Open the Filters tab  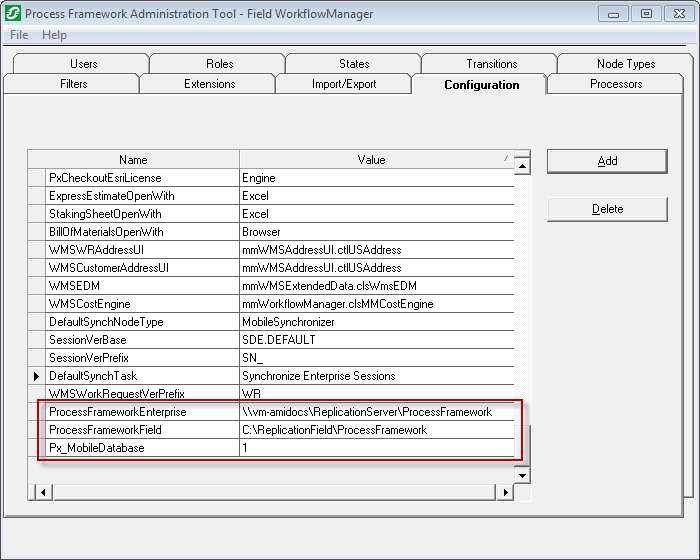73,84
